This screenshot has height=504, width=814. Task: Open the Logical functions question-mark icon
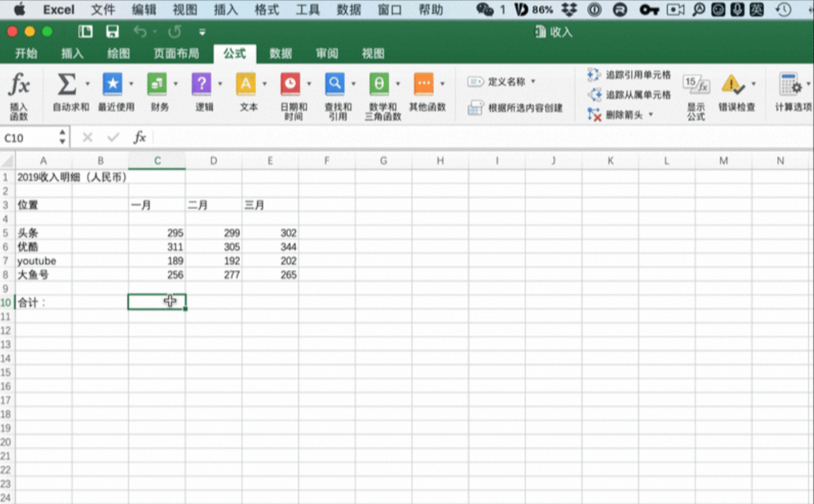(x=201, y=84)
